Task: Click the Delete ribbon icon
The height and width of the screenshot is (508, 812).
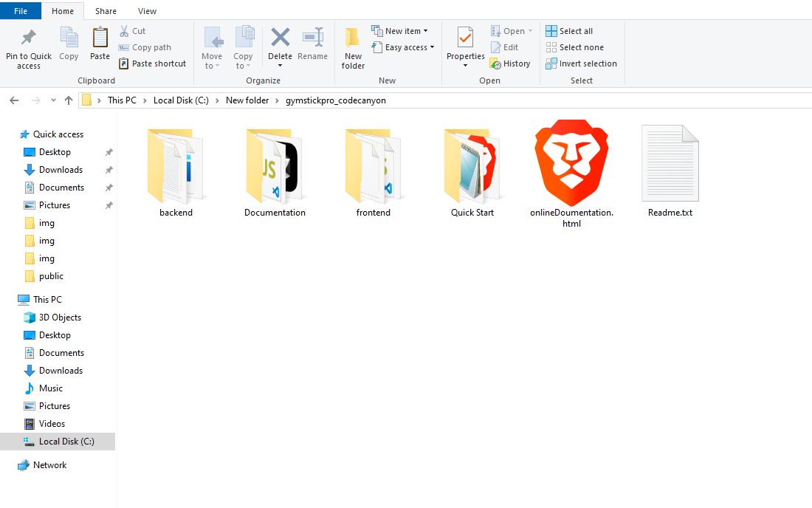Action: (x=280, y=38)
